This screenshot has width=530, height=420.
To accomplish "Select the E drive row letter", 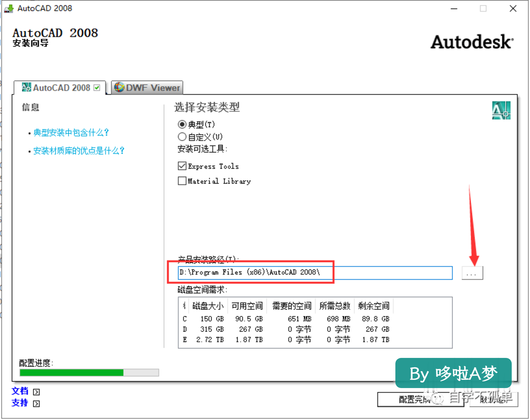I will (x=185, y=340).
